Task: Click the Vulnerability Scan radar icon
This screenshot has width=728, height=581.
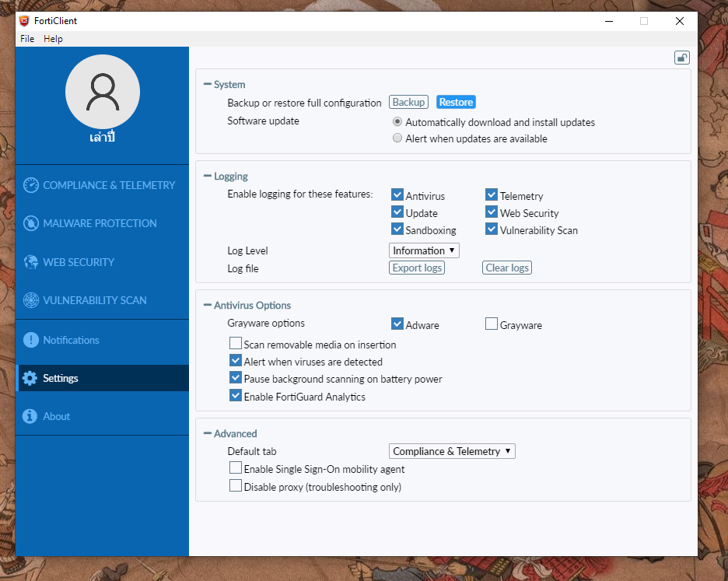Action: [x=31, y=300]
